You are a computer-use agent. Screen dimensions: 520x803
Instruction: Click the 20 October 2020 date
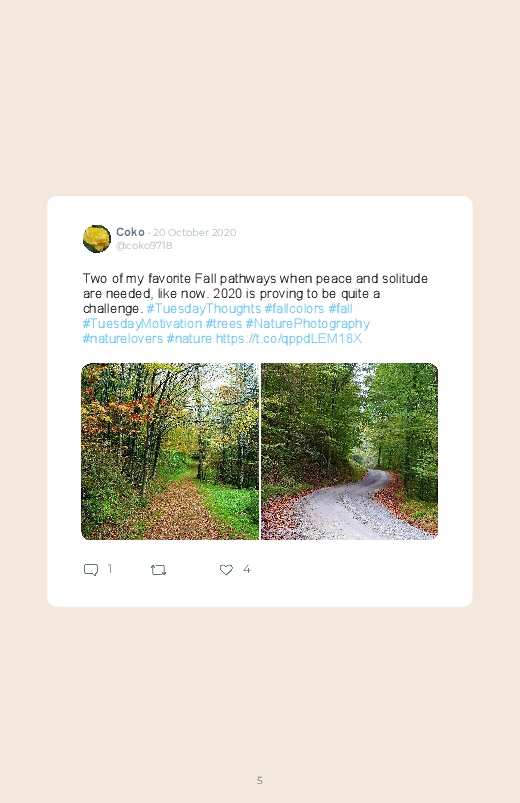click(x=195, y=233)
